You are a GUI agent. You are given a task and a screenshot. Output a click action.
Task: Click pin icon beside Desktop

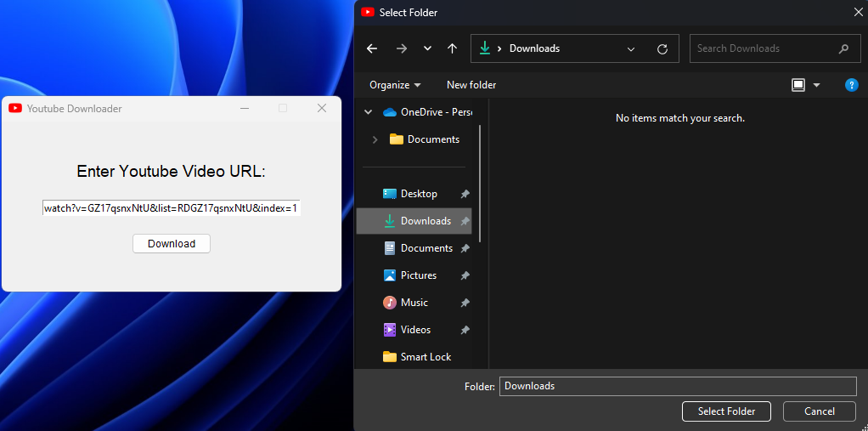465,194
